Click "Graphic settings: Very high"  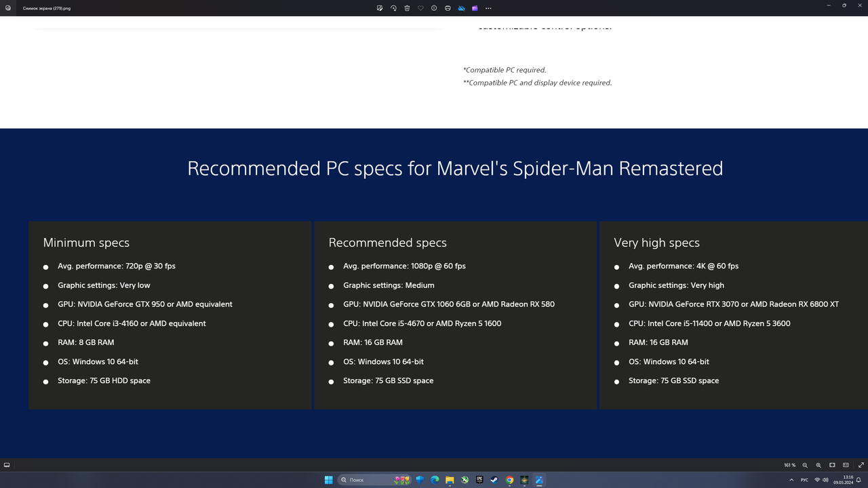coord(676,285)
